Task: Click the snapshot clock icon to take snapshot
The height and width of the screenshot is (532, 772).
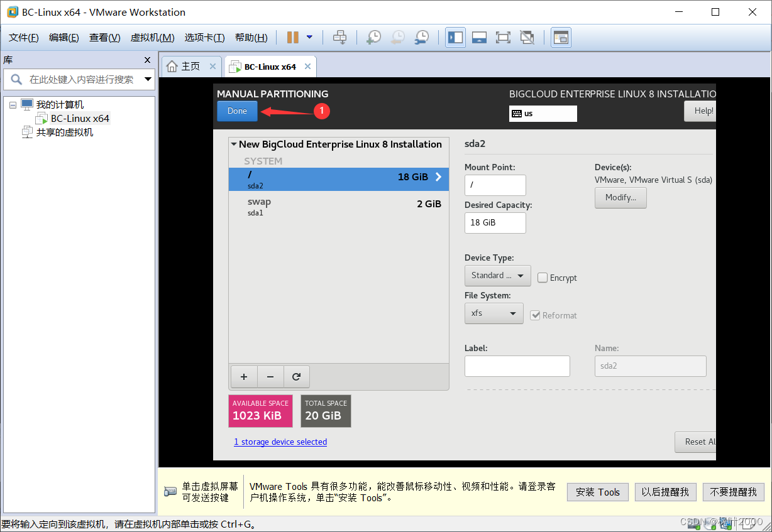Action: click(x=373, y=37)
